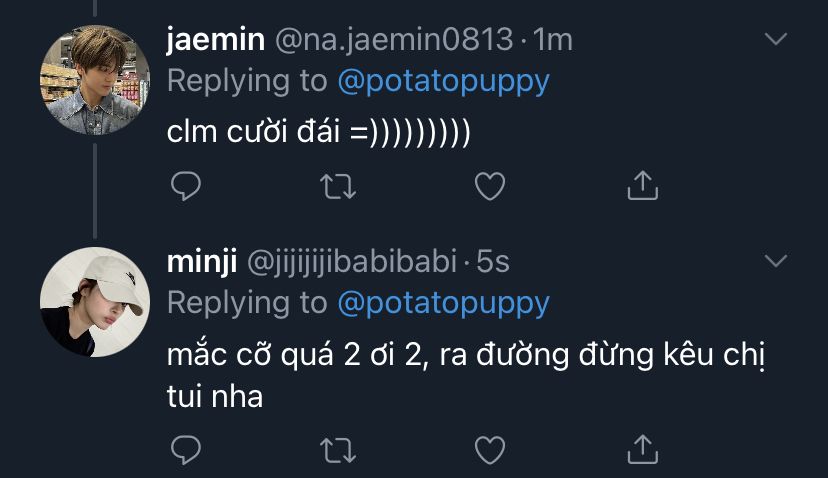
Task: Visit @potatopuppy from minji's reply
Action: click(443, 302)
